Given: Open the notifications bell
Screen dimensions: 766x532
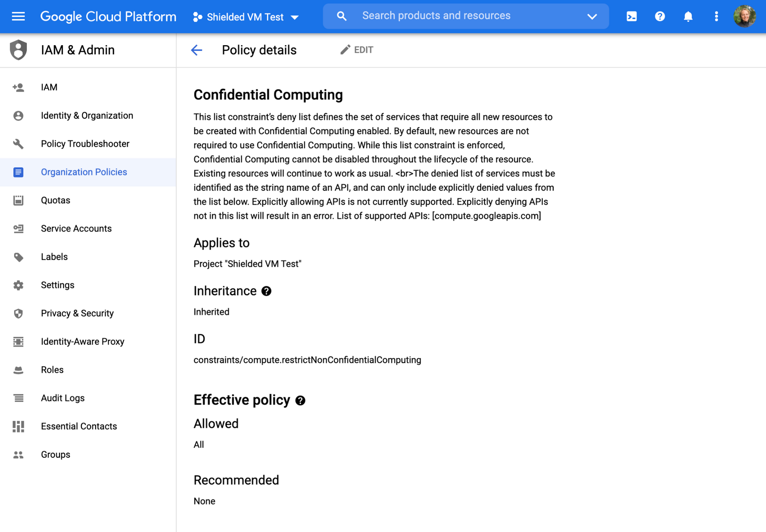Looking at the screenshot, I should pos(688,16).
